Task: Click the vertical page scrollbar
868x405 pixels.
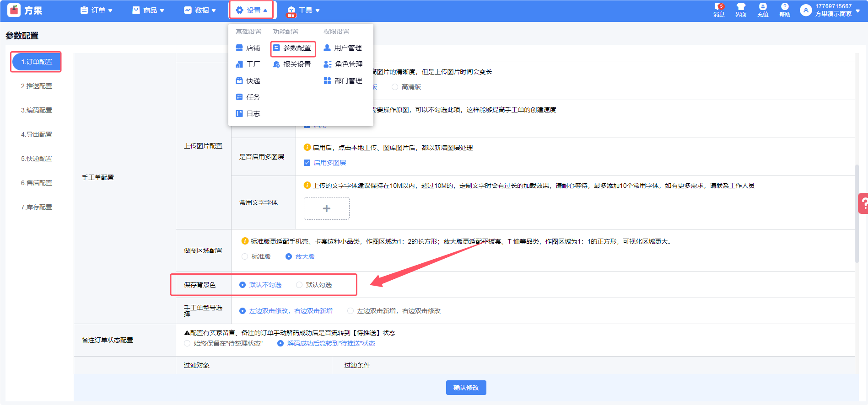Action: pyautogui.click(x=857, y=213)
